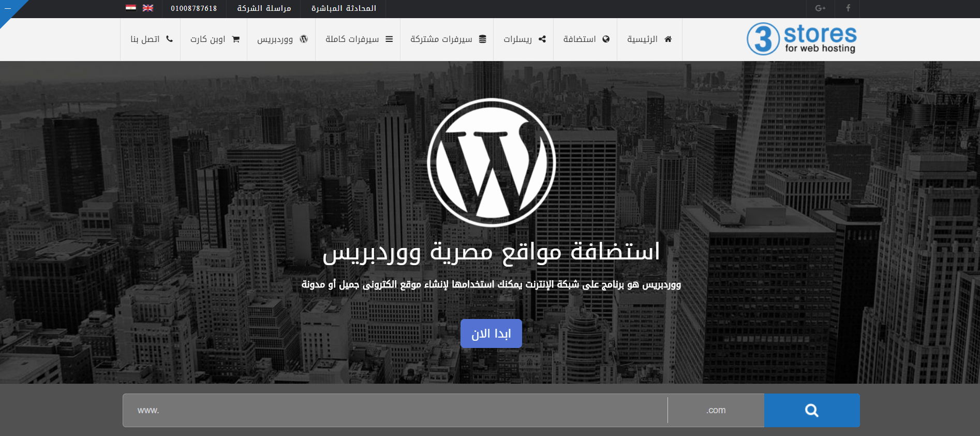Click the WordPress icon in navigation menu
The width and height of the screenshot is (980, 436).
(304, 39)
